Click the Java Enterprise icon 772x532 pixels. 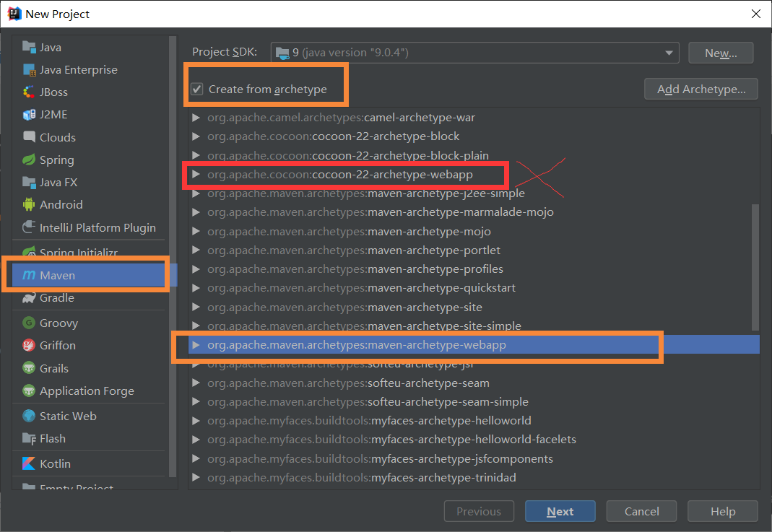(x=29, y=70)
